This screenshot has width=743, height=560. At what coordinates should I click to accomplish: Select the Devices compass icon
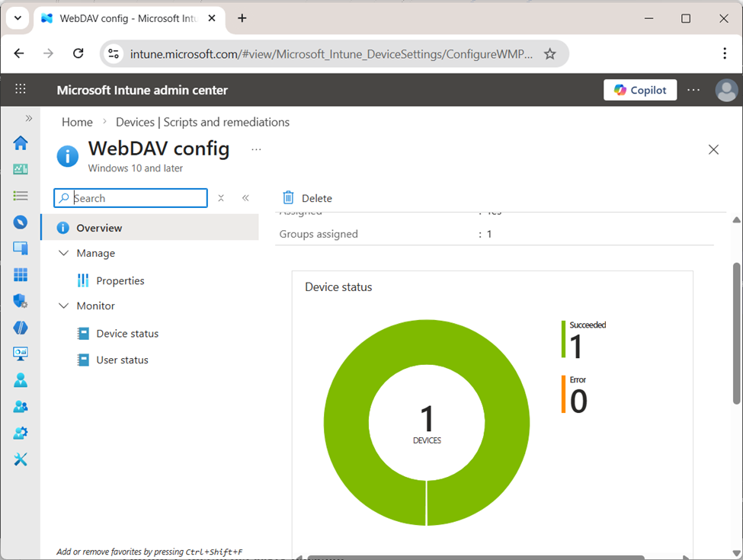21,222
